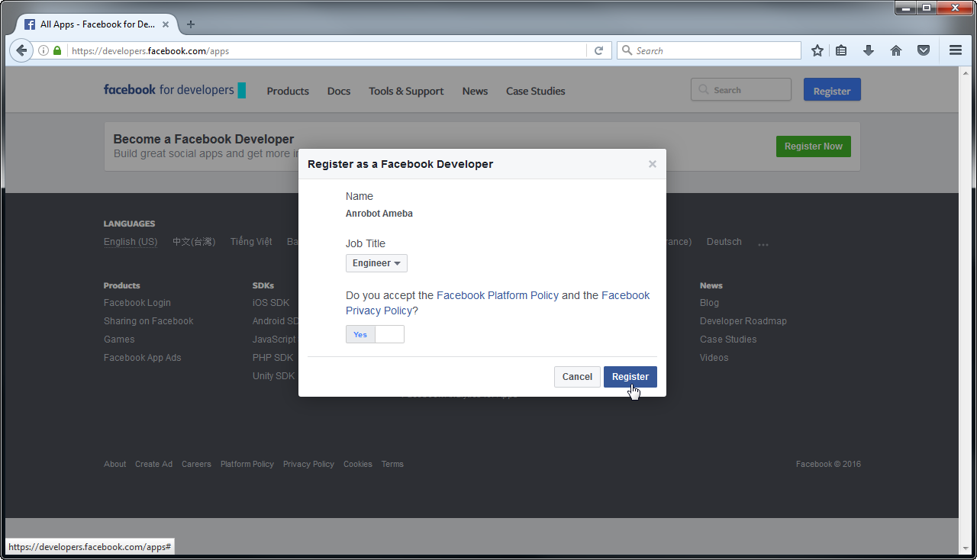This screenshot has width=977, height=560.
Task: Open a new tab with plus icon
Action: pos(191,24)
